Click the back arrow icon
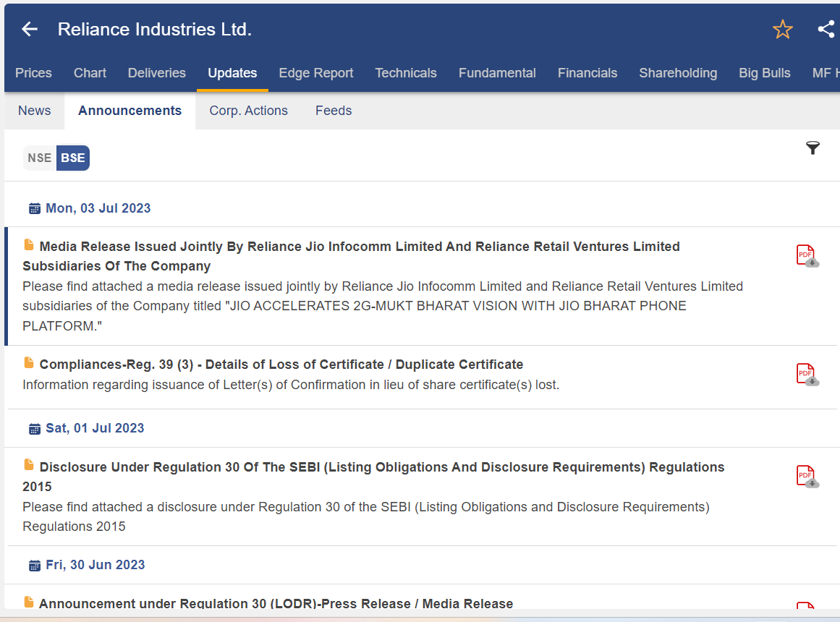 30,29
